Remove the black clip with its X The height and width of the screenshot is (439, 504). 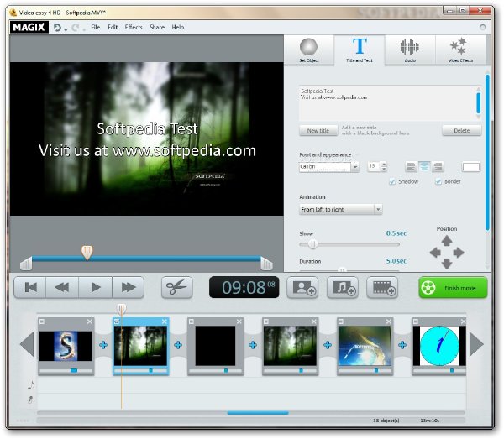click(x=239, y=321)
